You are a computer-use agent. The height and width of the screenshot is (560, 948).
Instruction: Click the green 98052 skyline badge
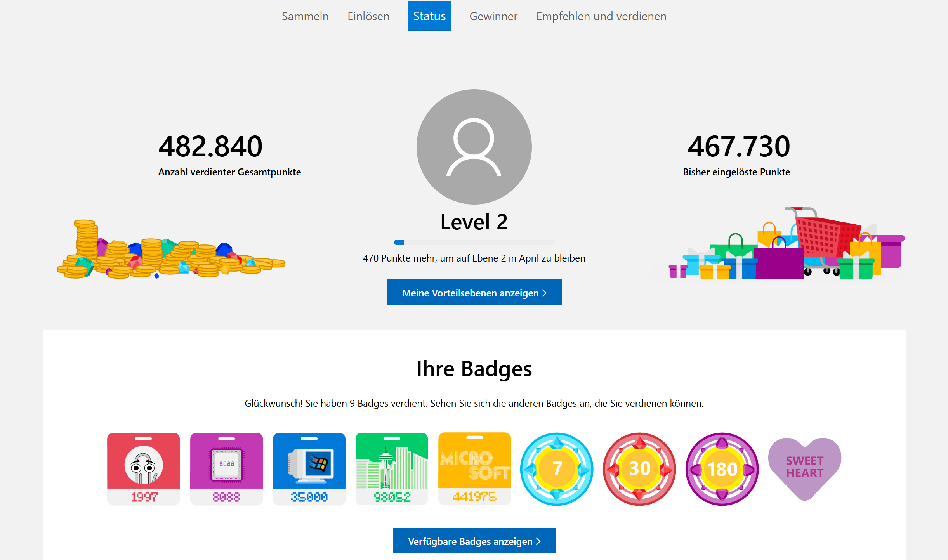392,468
